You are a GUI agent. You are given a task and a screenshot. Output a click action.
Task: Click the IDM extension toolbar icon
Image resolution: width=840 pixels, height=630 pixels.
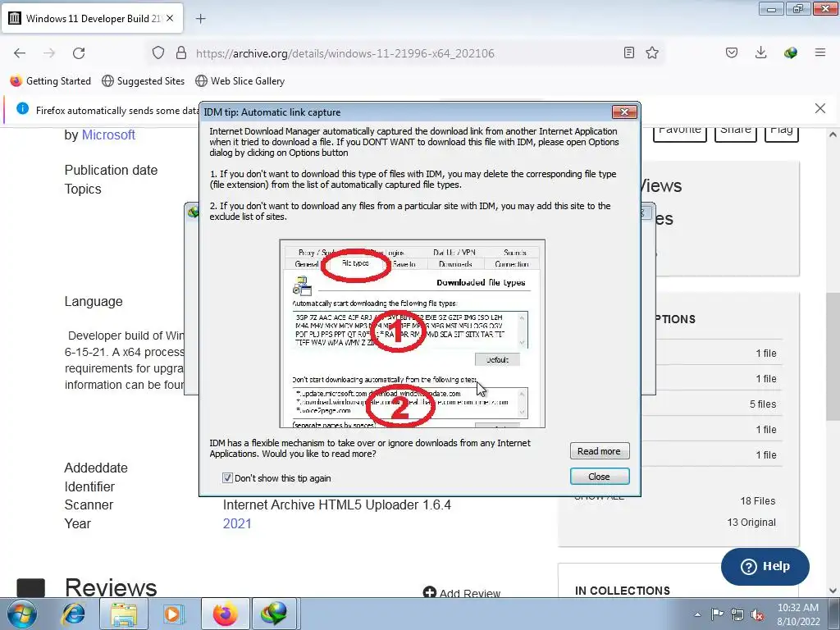pos(790,52)
